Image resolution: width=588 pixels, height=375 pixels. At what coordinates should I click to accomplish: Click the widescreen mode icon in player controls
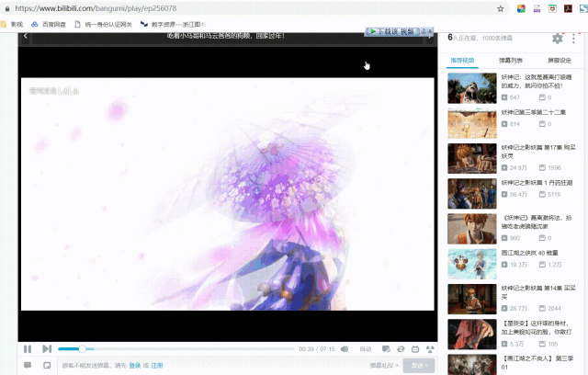(386, 349)
